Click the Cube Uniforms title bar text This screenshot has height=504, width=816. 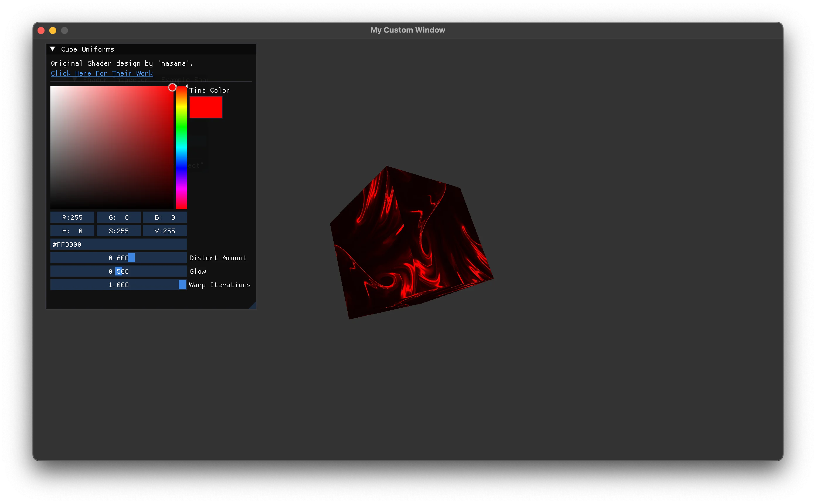coord(87,49)
